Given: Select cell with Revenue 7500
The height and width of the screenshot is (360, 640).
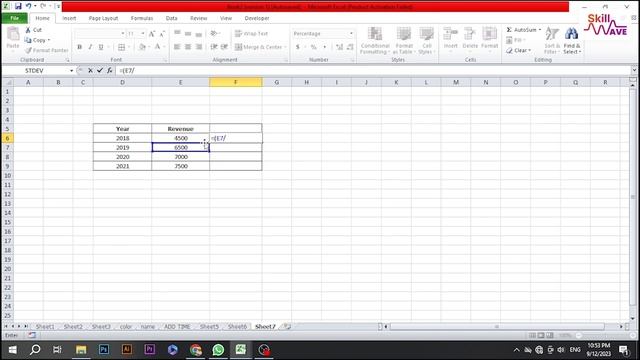Looking at the screenshot, I should pyautogui.click(x=180, y=166).
